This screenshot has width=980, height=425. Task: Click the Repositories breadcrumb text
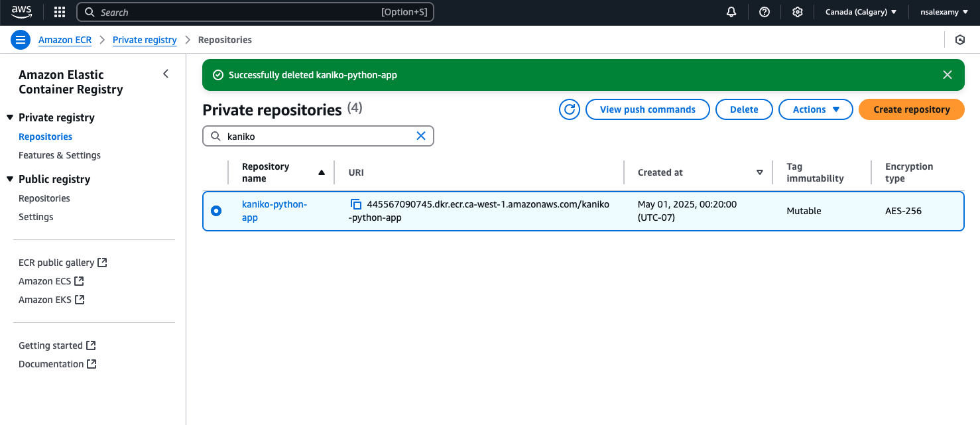225,40
